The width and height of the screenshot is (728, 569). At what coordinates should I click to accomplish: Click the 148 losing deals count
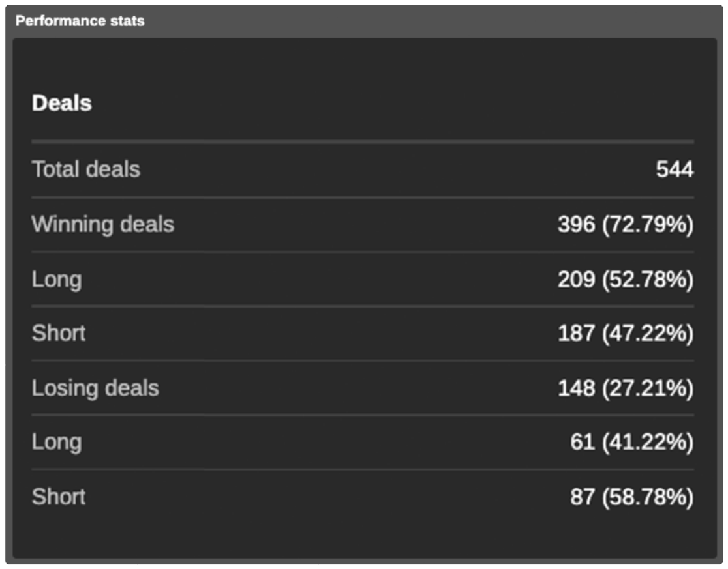[576, 388]
